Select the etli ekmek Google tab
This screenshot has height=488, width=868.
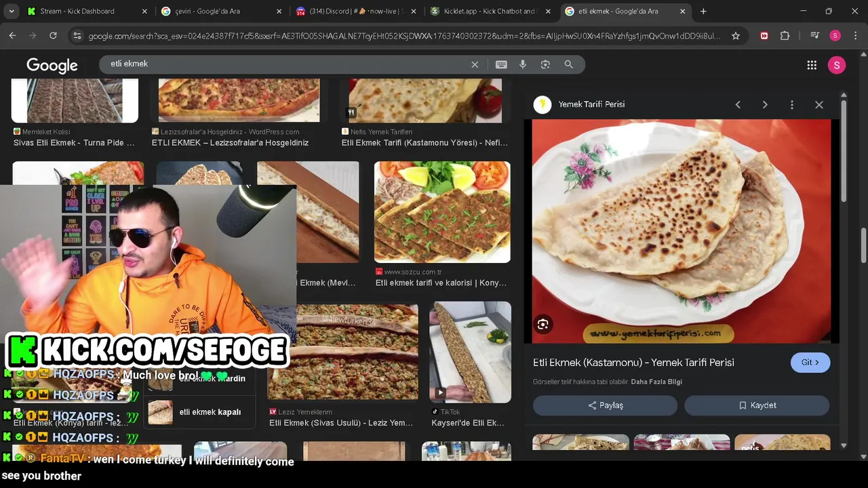[625, 11]
